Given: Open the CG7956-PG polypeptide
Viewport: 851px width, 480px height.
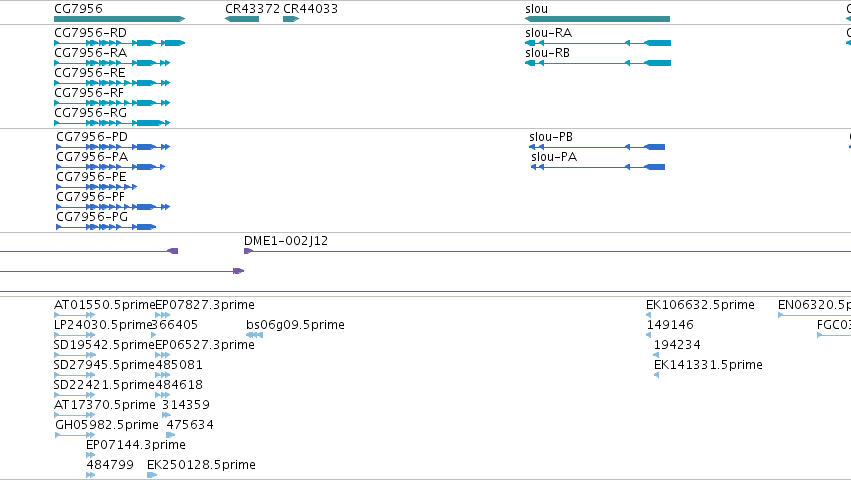Looking at the screenshot, I should [106, 226].
